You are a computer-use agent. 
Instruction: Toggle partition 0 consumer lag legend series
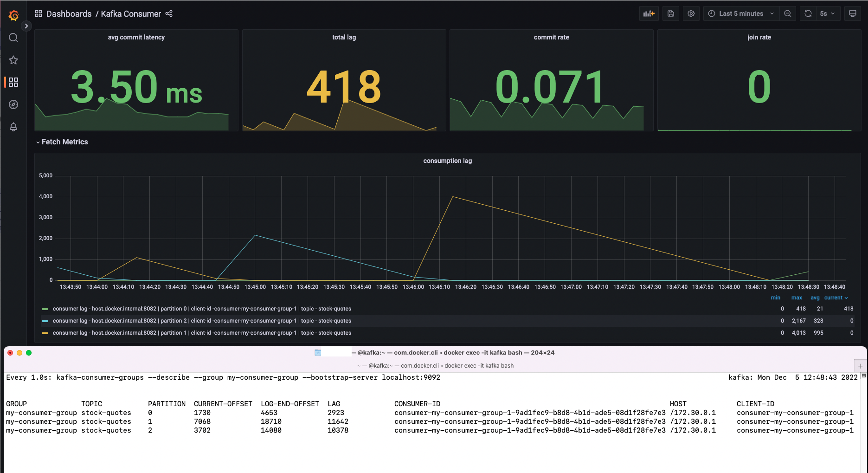202,309
